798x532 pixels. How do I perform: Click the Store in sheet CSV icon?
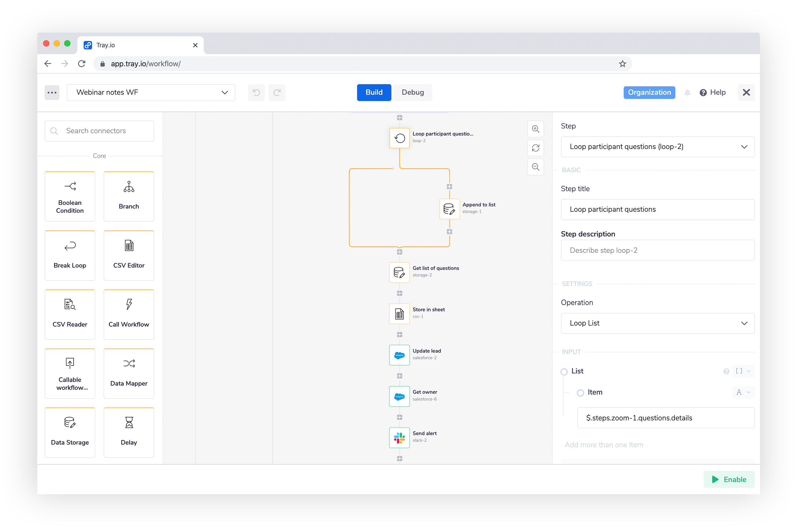[x=399, y=314]
